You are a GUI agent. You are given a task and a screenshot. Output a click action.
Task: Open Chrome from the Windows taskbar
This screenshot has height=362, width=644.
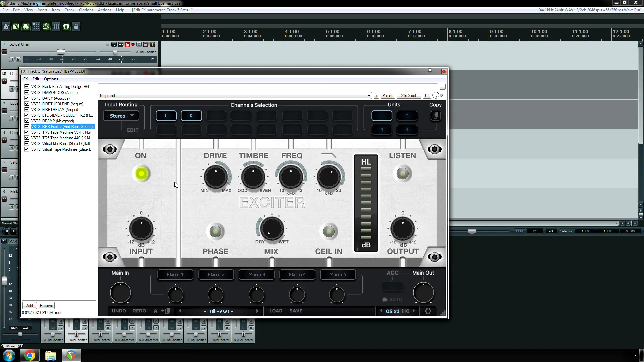click(x=30, y=355)
